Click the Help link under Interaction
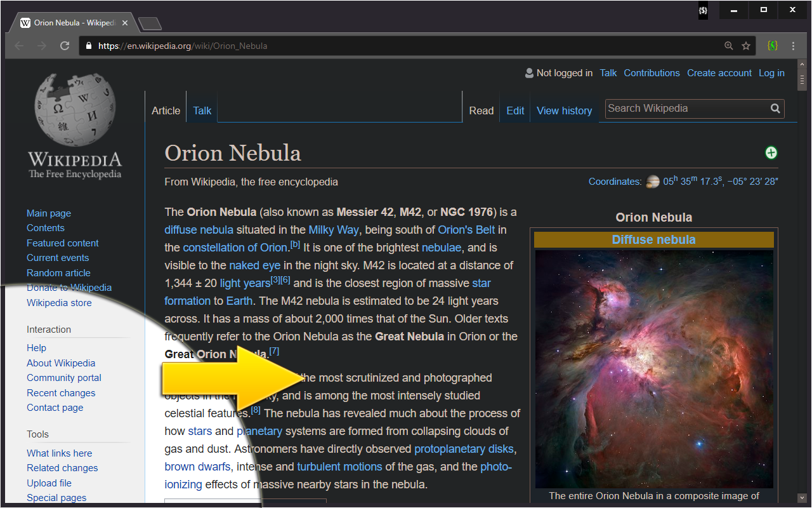Screen dimensions: 812x508 click(x=36, y=348)
